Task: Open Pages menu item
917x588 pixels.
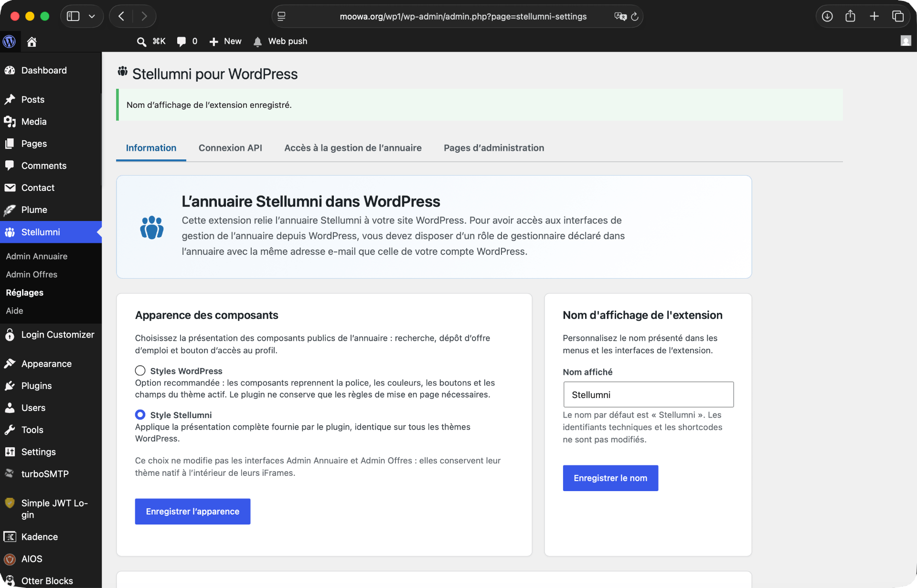Action: pyautogui.click(x=51, y=144)
